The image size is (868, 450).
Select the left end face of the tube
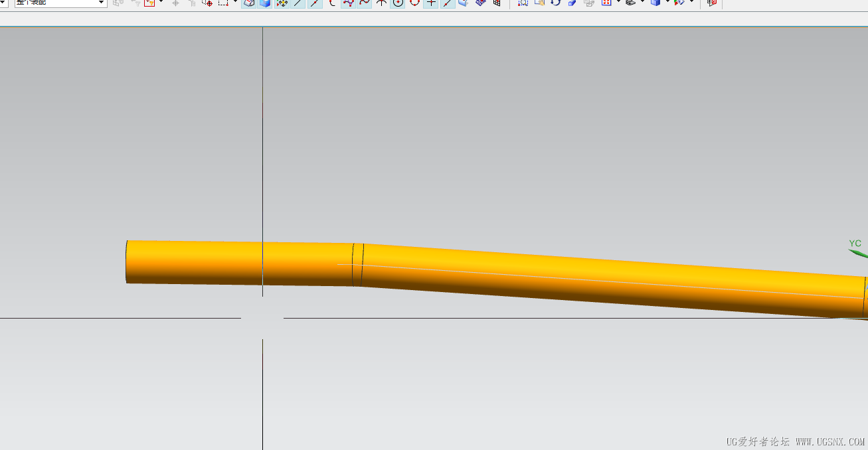126,262
